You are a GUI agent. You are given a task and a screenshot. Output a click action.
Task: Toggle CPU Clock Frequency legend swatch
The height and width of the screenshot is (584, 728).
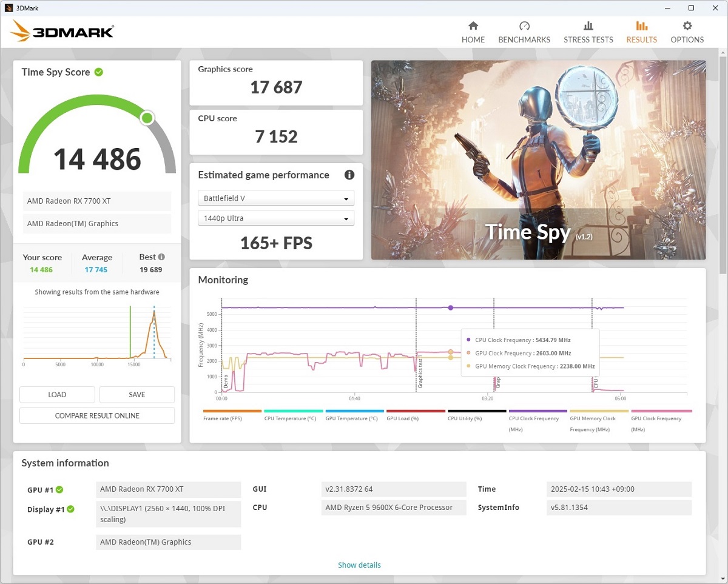[538, 411]
